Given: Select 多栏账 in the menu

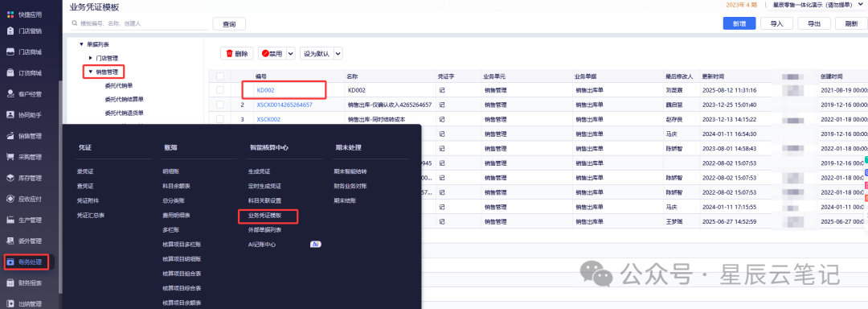Looking at the screenshot, I should click(x=171, y=229).
